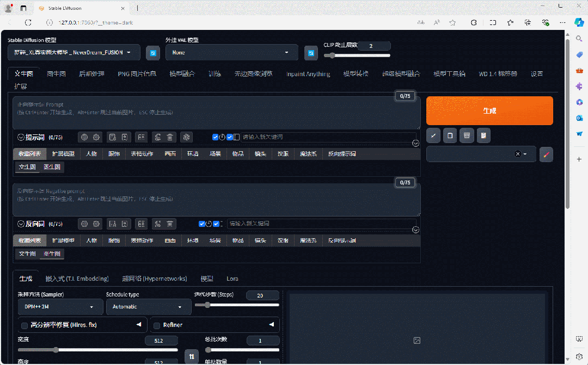Click the browser refresh button
Image resolution: width=588 pixels, height=365 pixels.
[28, 22]
